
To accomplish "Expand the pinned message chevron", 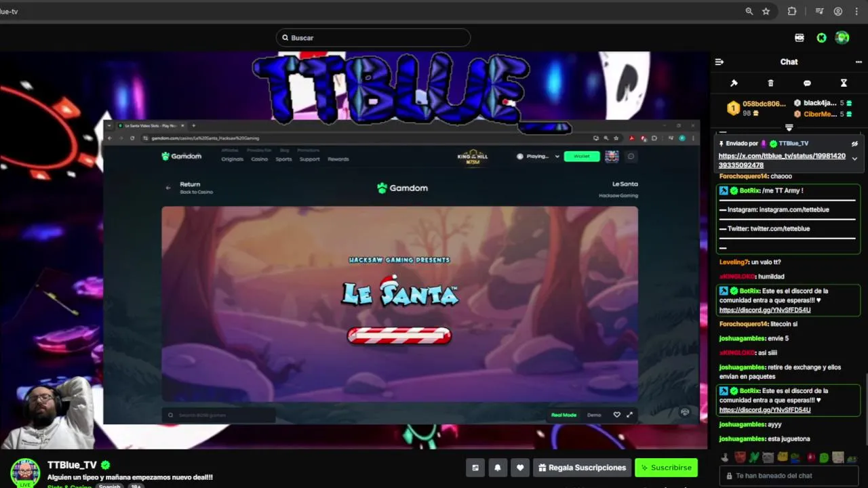I will pos(854,159).
